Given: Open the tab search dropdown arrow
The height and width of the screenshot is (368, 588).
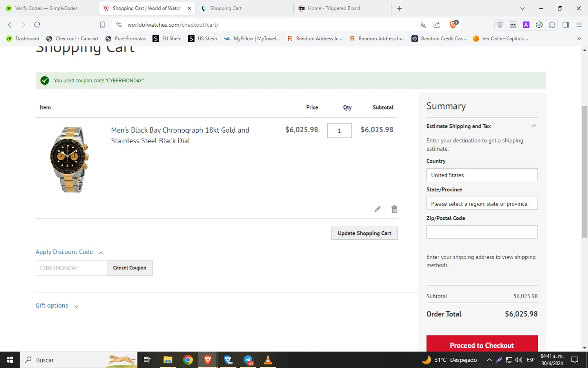Looking at the screenshot, I should click(522, 8).
